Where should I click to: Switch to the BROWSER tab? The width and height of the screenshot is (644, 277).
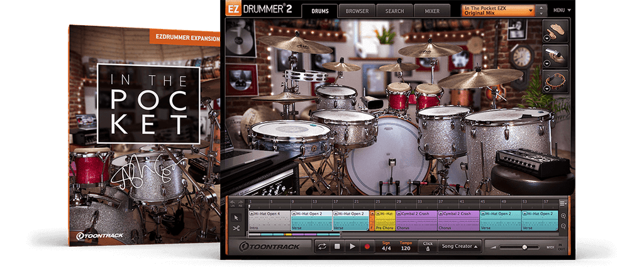click(x=357, y=11)
